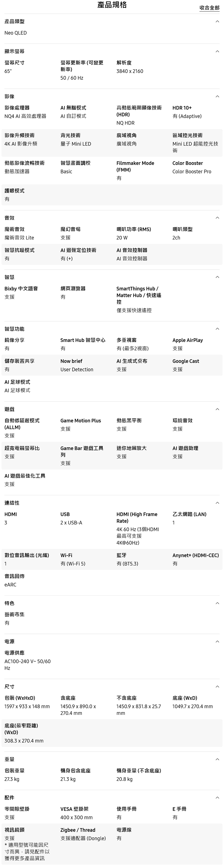
Task: Collapse the 配件 section chevron
Action: [x=217, y=798]
